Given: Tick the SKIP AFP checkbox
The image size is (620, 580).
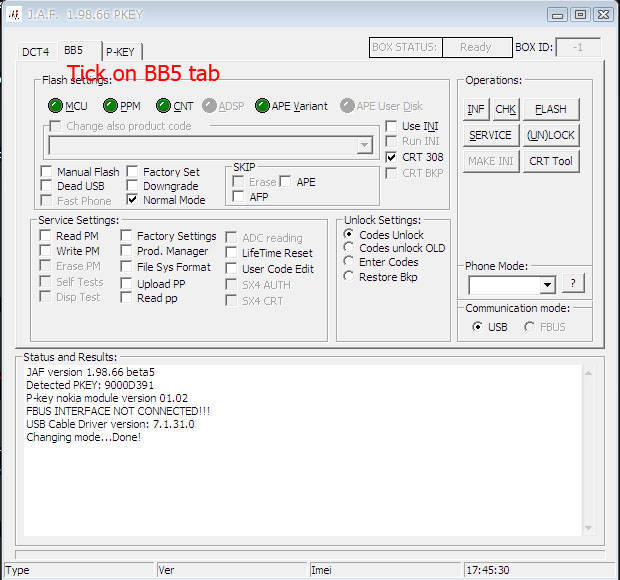Looking at the screenshot, I should pyautogui.click(x=238, y=196).
